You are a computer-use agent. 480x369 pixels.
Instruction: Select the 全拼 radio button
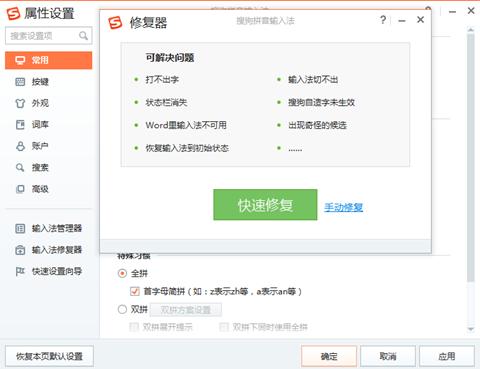click(x=122, y=273)
